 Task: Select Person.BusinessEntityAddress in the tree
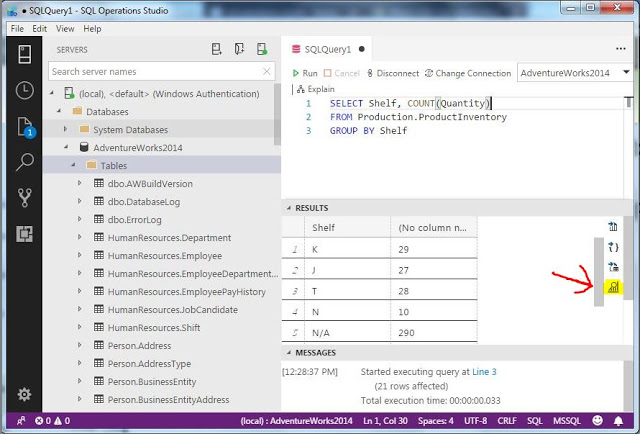[x=161, y=399]
